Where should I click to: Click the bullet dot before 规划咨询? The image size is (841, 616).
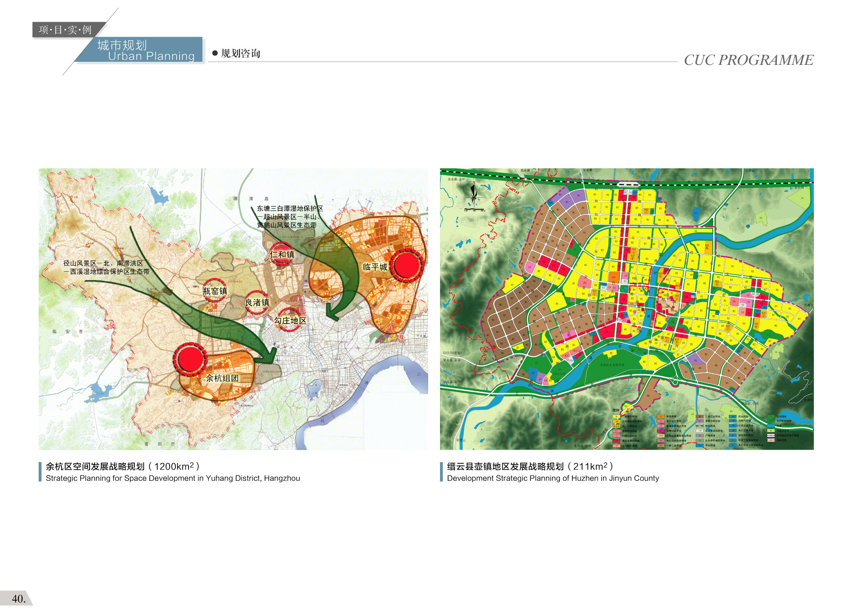point(215,53)
